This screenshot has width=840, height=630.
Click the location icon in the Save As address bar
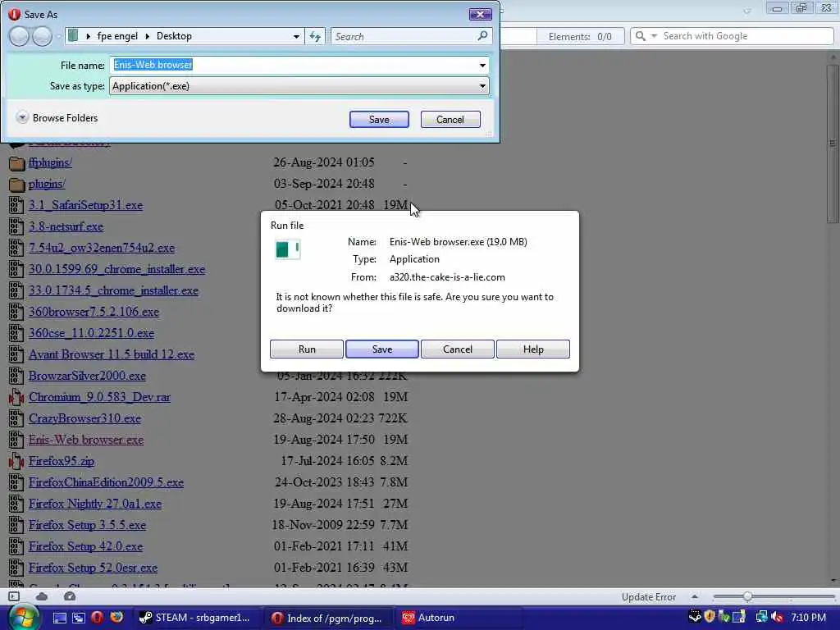point(73,36)
